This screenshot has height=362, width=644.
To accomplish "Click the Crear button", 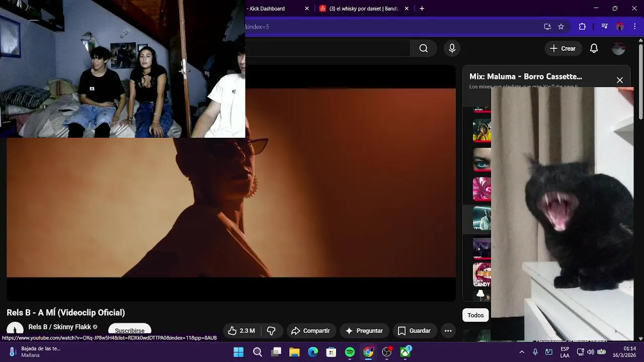I will click(x=562, y=48).
